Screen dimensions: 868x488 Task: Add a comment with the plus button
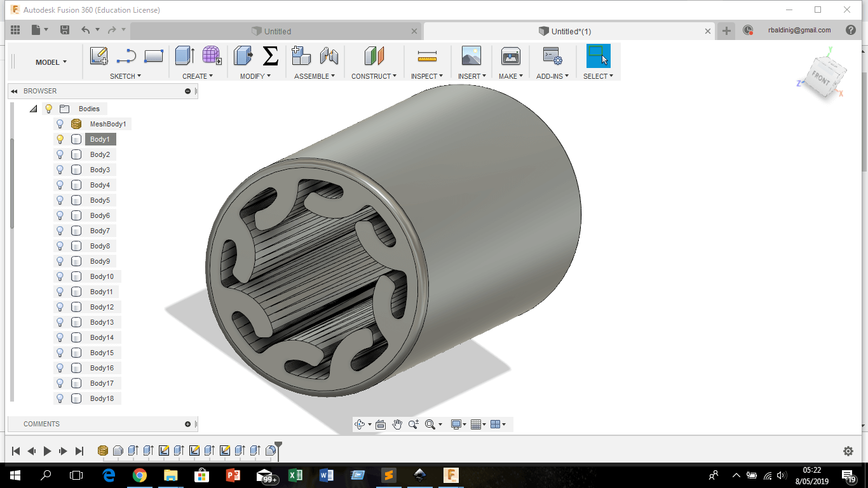(x=187, y=424)
